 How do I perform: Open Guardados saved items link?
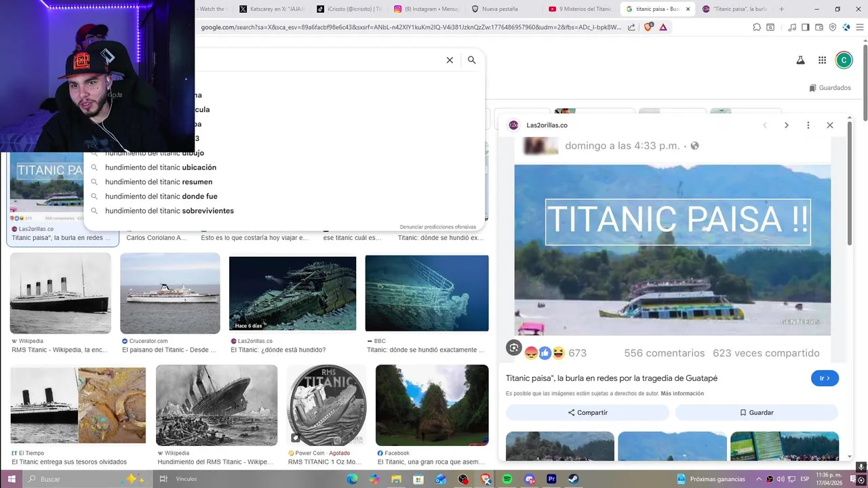pyautogui.click(x=830, y=88)
